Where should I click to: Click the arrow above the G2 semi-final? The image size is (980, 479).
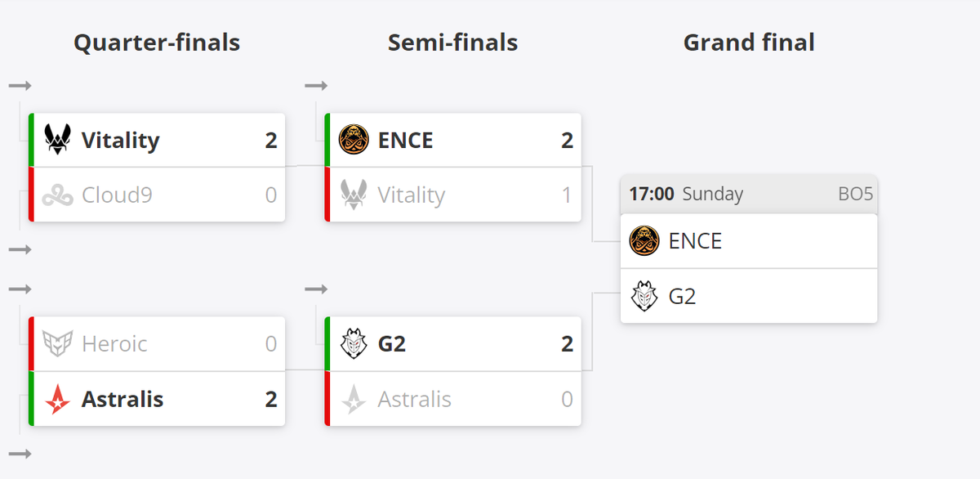[316, 289]
